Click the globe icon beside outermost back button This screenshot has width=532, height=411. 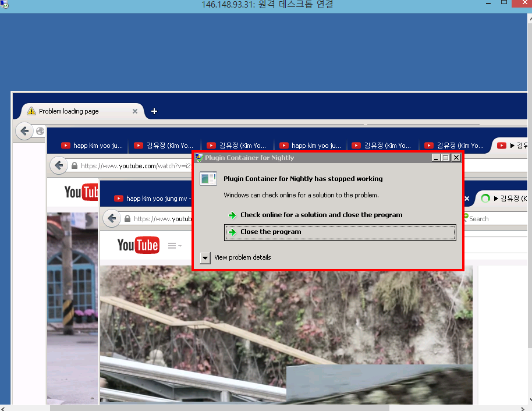pos(40,131)
